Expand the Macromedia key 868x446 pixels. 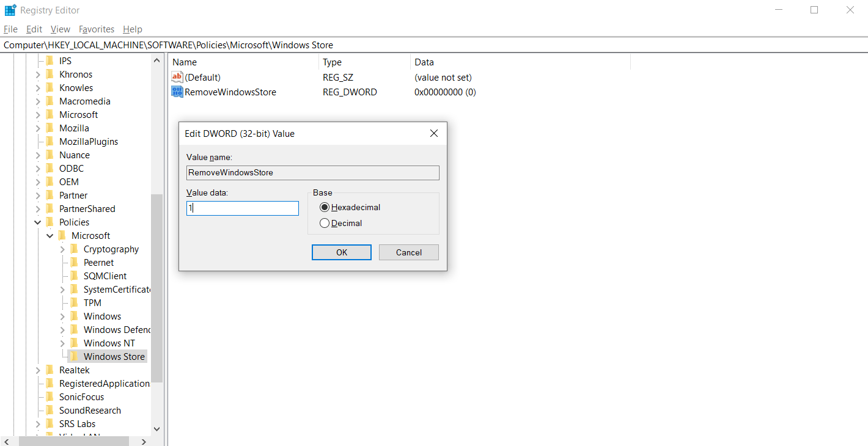[x=38, y=101]
